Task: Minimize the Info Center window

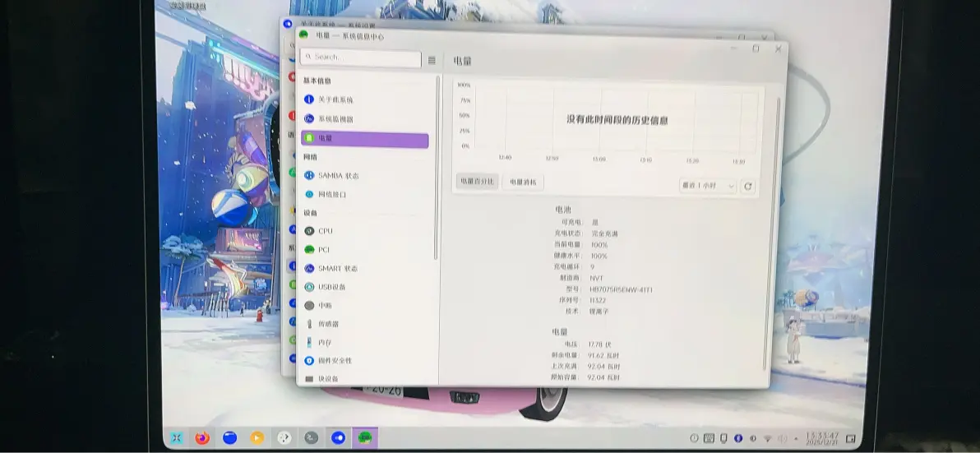Action: (733, 49)
